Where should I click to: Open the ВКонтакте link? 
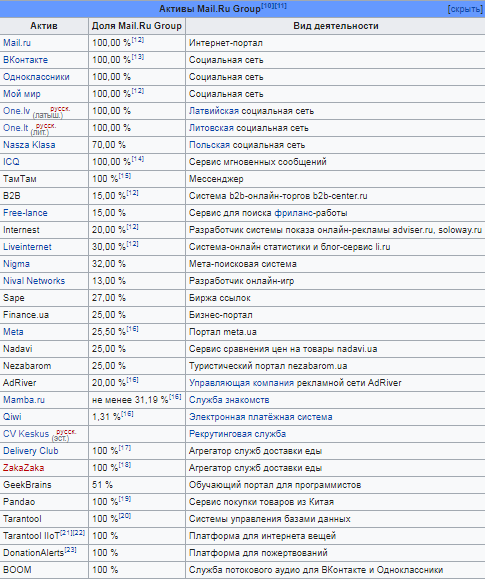[25, 60]
